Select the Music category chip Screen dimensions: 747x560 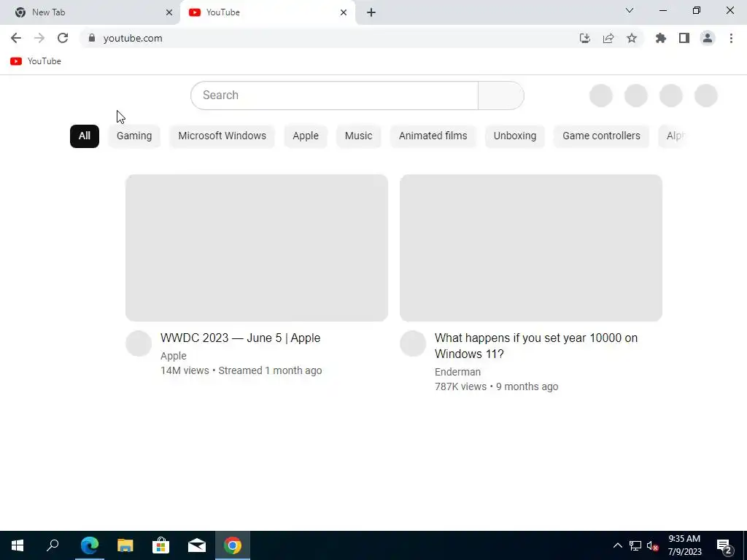358,136
